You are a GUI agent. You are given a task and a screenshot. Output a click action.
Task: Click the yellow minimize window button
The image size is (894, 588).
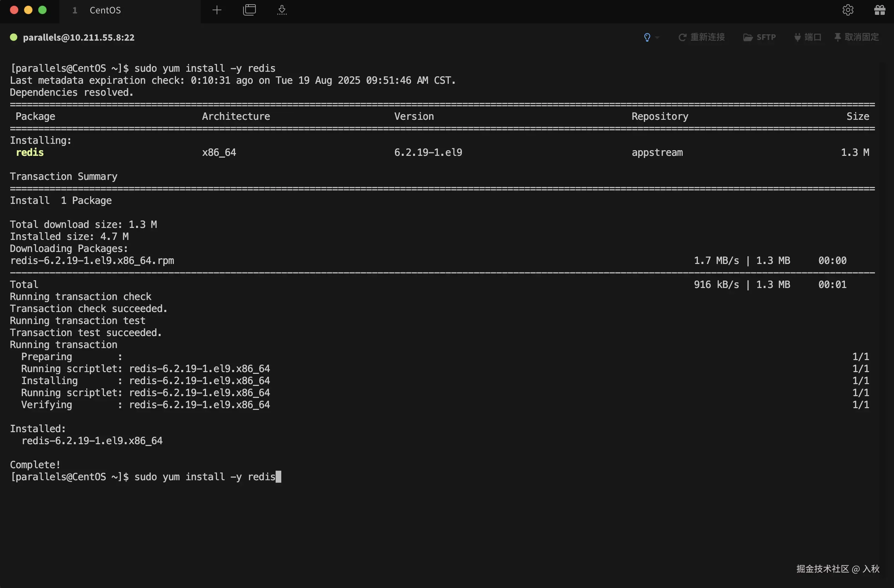point(28,10)
